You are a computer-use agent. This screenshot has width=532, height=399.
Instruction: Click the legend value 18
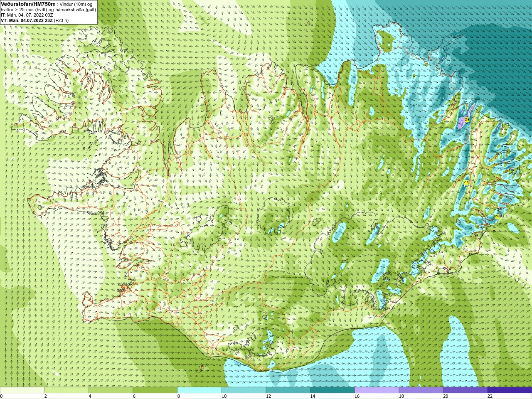(401, 397)
